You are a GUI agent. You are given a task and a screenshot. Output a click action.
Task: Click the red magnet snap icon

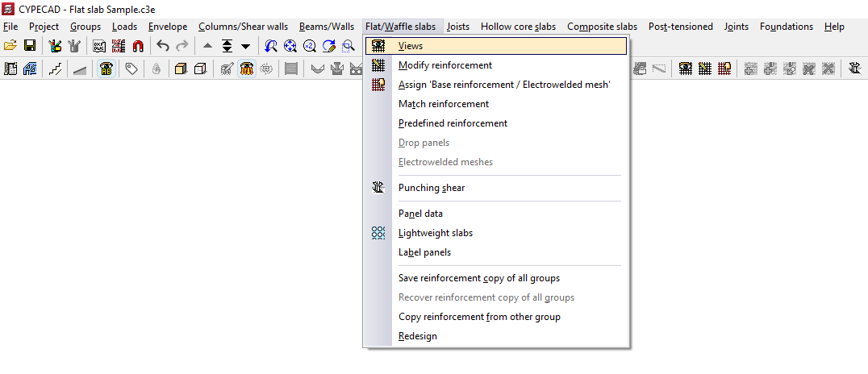tap(138, 46)
